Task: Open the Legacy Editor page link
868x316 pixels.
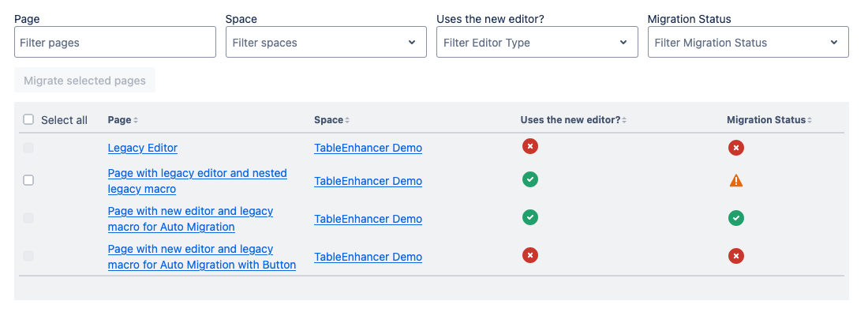Action: point(143,148)
